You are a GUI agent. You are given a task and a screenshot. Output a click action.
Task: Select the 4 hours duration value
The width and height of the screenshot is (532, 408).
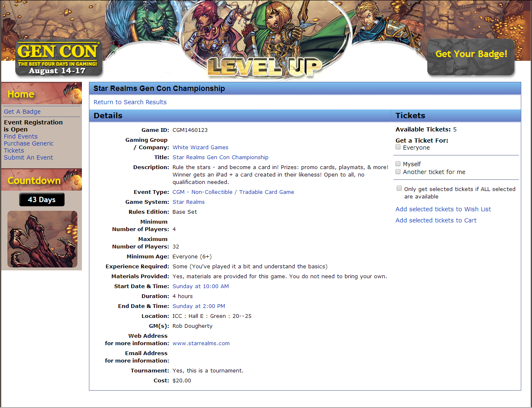(x=182, y=296)
